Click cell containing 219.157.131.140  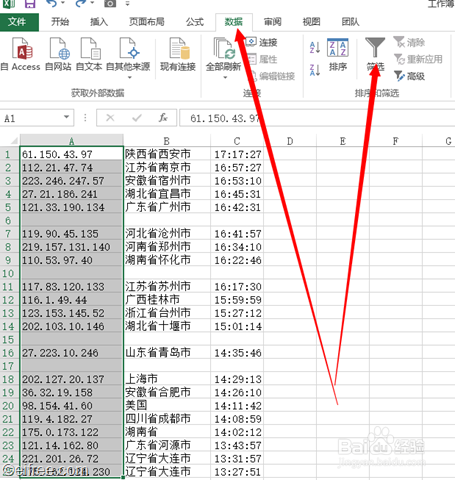tap(72, 247)
